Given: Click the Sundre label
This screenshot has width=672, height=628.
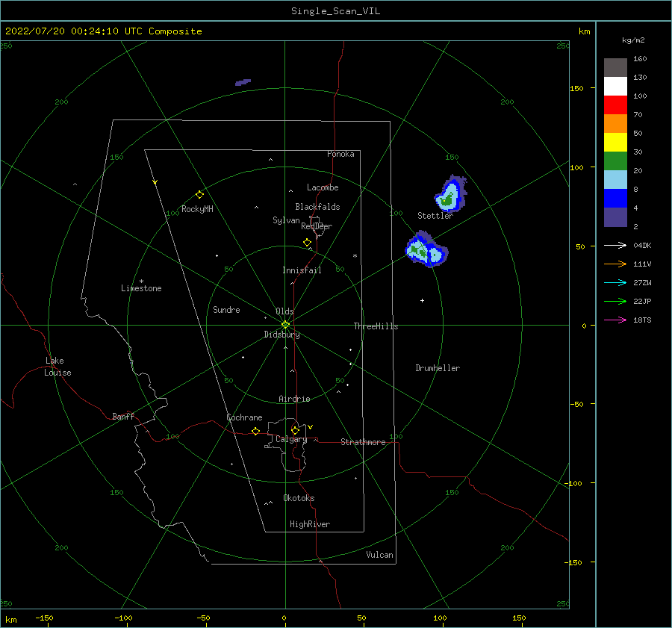Looking at the screenshot, I should click(226, 309).
